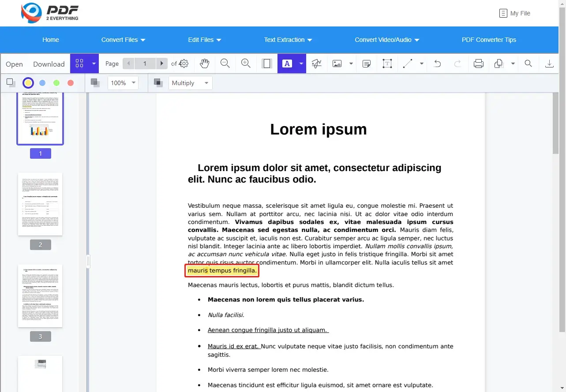The image size is (566, 392).
Task: Print the document
Action: (x=478, y=63)
